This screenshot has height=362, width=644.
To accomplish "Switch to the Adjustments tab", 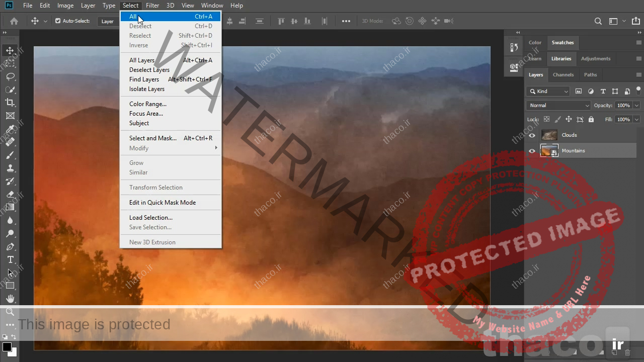I will pyautogui.click(x=596, y=59).
